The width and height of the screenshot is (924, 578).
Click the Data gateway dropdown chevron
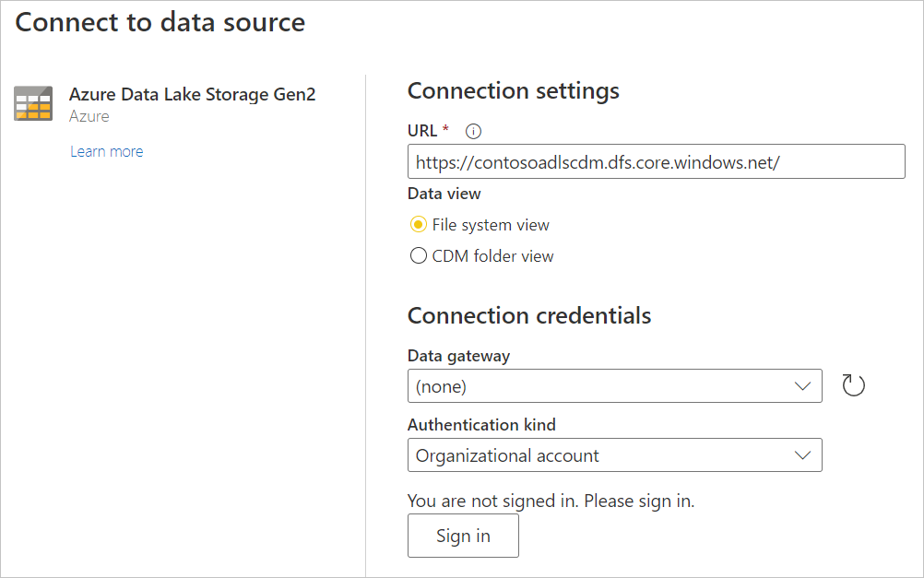802,385
